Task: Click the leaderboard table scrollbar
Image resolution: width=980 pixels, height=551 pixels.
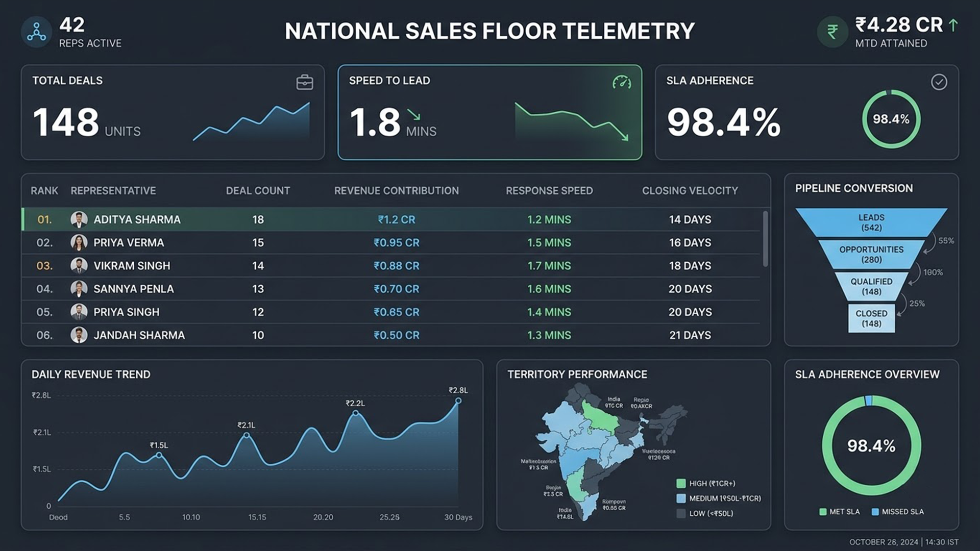Action: click(x=765, y=239)
